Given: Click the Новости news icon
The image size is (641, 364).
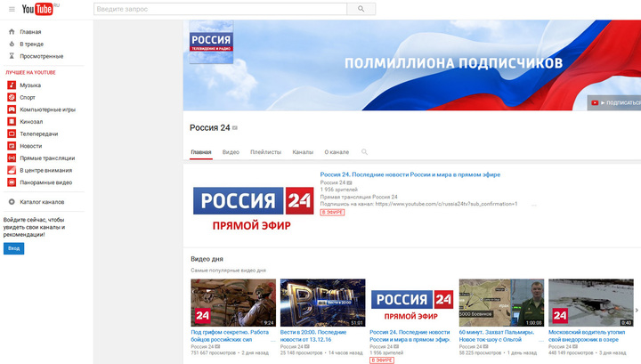Looking at the screenshot, I should point(12,146).
